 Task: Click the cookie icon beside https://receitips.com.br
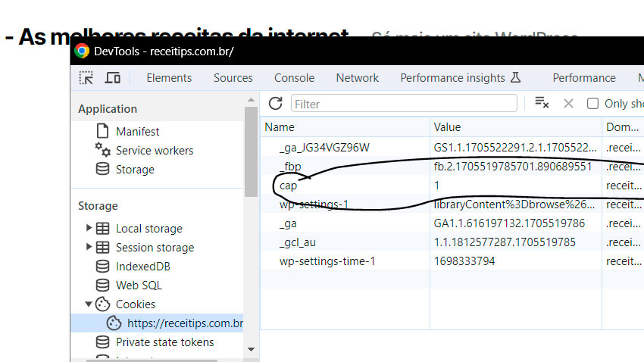pos(114,323)
